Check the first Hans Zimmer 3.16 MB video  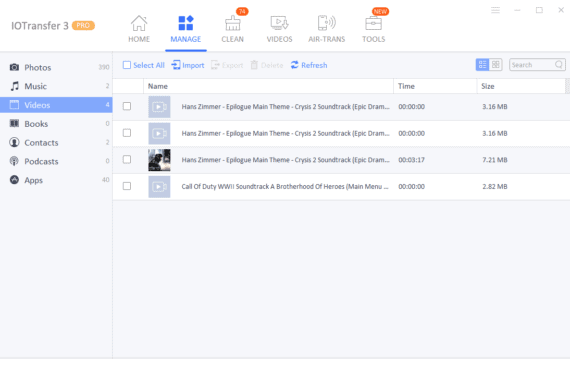(x=127, y=106)
